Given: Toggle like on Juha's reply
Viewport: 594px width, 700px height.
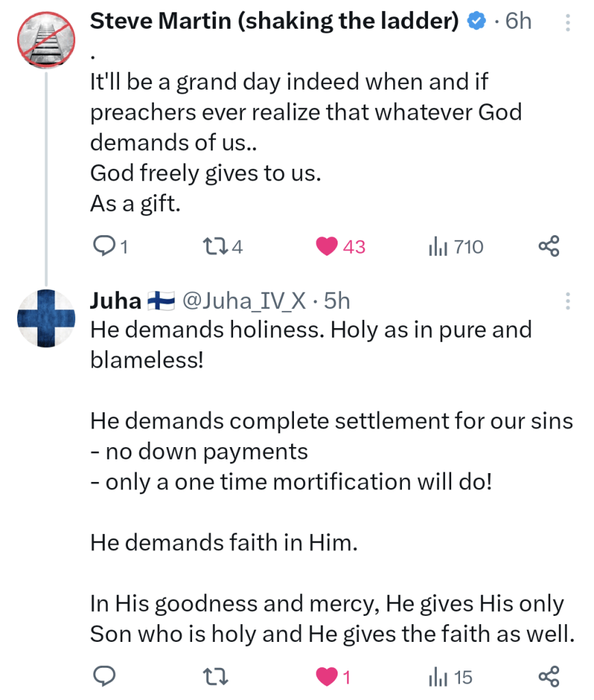Looking at the screenshot, I should pyautogui.click(x=328, y=677).
